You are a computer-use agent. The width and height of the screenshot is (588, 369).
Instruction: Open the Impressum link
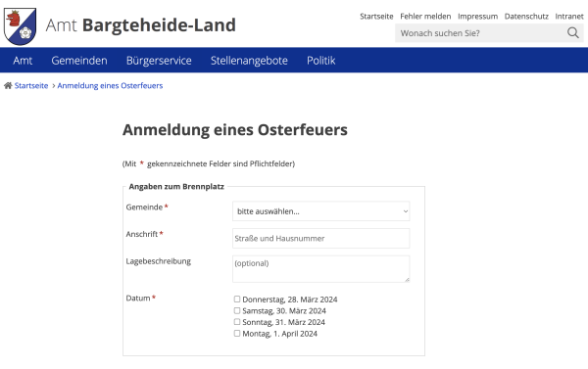pos(478,17)
